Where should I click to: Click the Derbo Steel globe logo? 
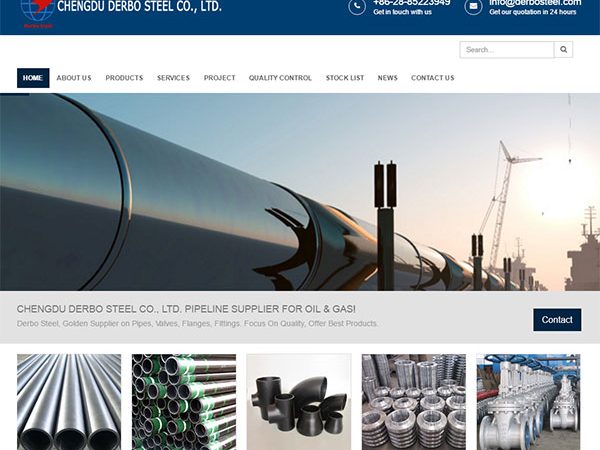[38, 14]
